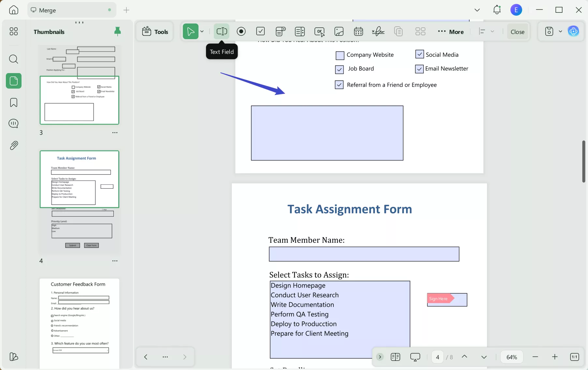
Task: Select the List Box form tool
Action: tap(300, 31)
